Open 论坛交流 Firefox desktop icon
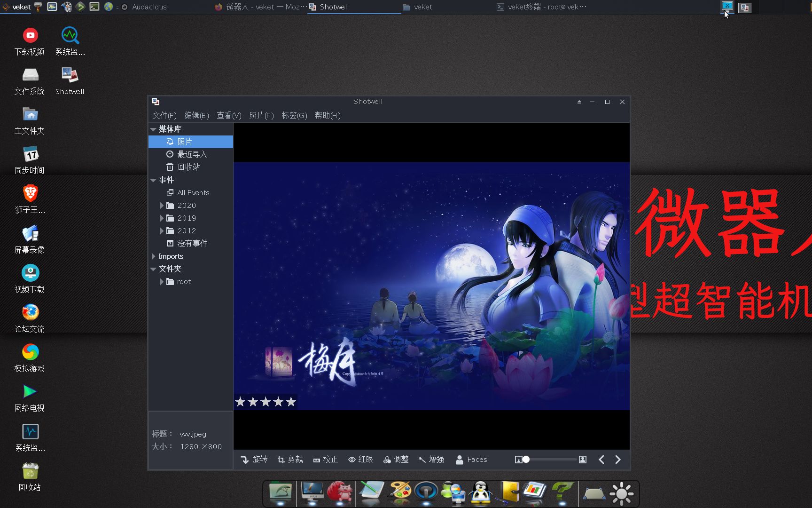812x508 pixels. 30,319
